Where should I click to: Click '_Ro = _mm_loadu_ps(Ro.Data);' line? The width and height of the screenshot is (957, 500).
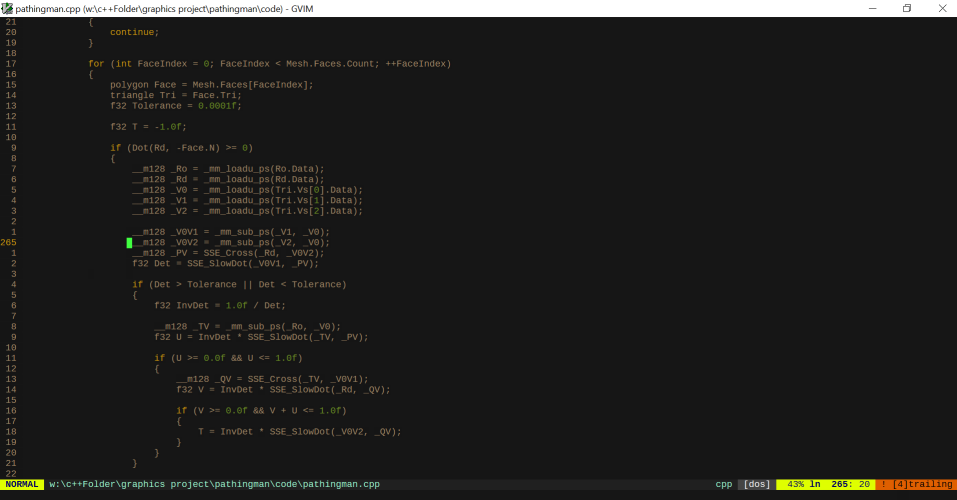point(228,169)
